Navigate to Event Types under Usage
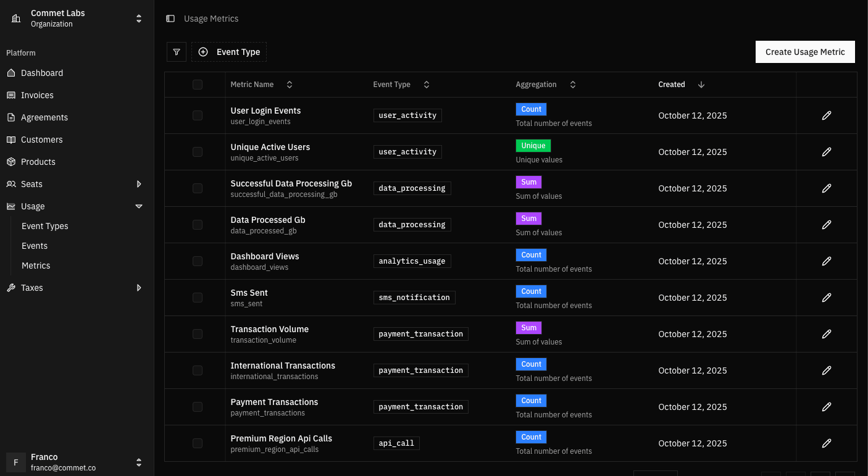This screenshot has width=868, height=476. (44, 226)
